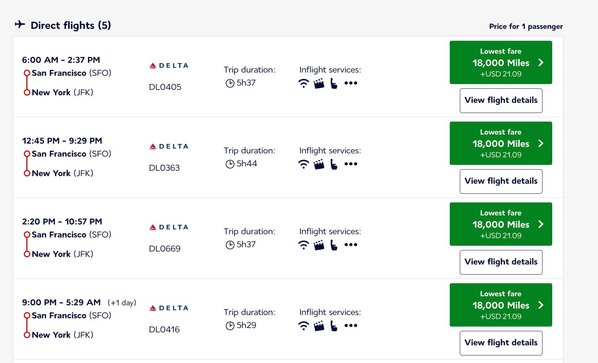Click the clapperboard icon for DL0669
This screenshot has height=363, width=598.
(319, 245)
